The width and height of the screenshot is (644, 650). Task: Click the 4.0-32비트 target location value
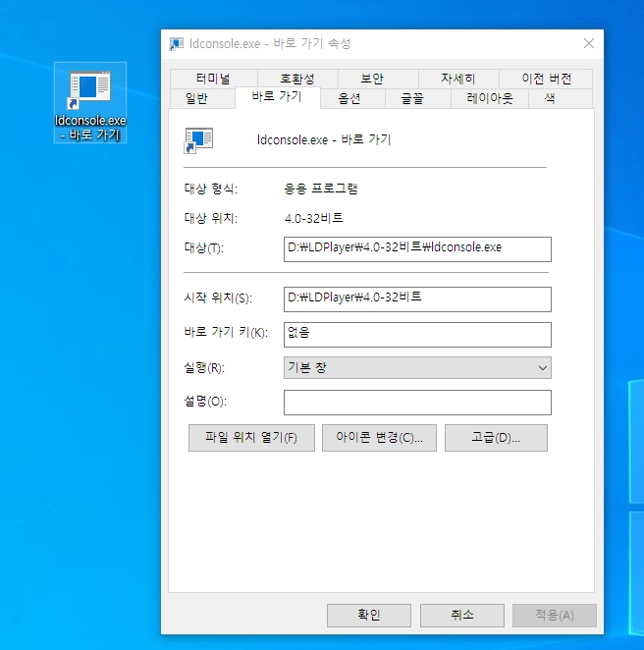coord(314,218)
